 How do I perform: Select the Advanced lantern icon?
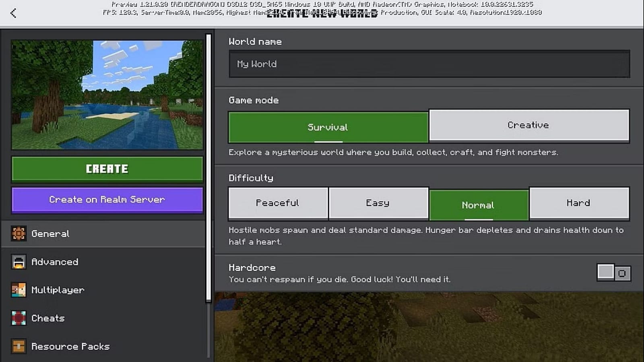pyautogui.click(x=18, y=262)
